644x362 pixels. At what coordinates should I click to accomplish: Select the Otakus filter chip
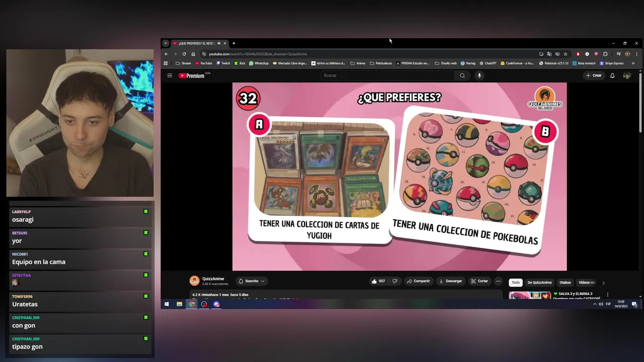tap(565, 283)
